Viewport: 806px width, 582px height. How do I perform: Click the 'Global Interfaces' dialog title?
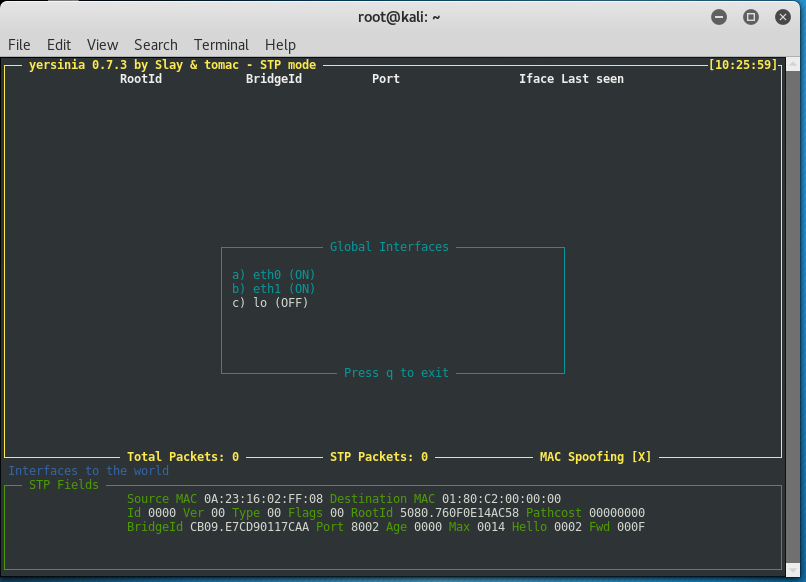389,247
